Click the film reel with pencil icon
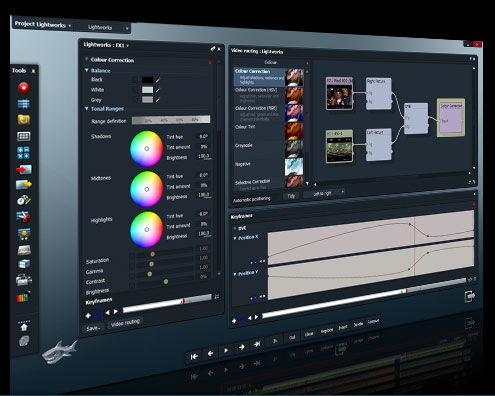This screenshot has width=495, height=396. click(24, 200)
